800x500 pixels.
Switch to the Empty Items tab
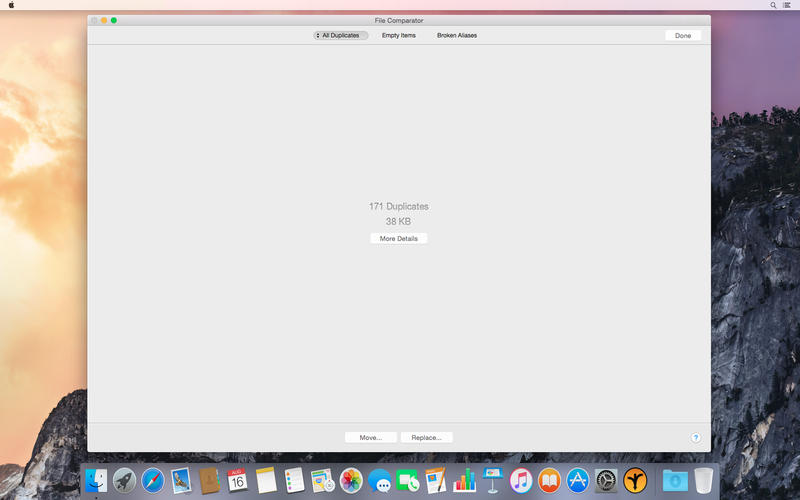coord(398,35)
